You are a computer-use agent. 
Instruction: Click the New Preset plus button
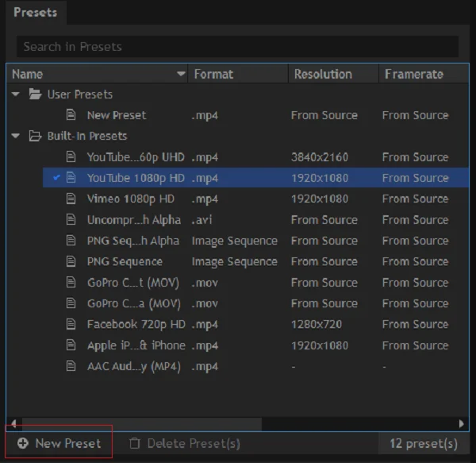tap(59, 444)
